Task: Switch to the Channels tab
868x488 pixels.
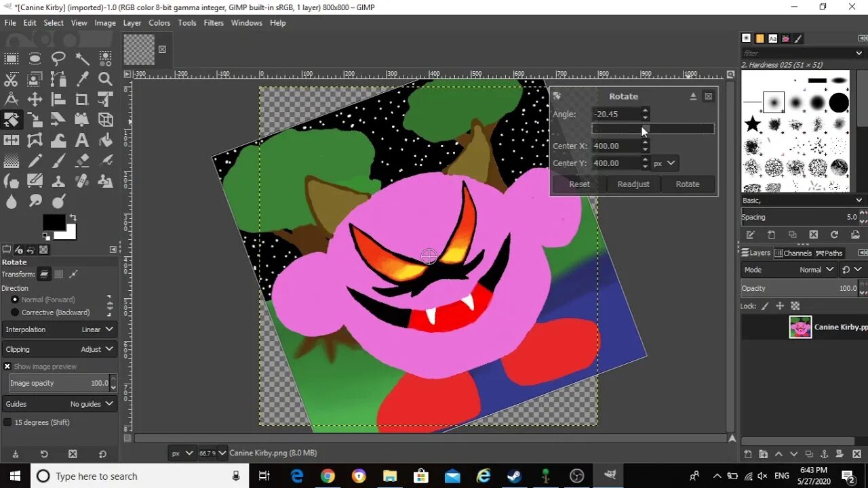Action: pos(793,253)
